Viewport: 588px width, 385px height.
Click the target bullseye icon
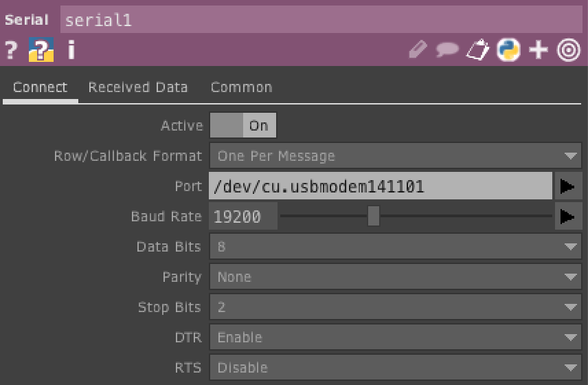click(569, 50)
